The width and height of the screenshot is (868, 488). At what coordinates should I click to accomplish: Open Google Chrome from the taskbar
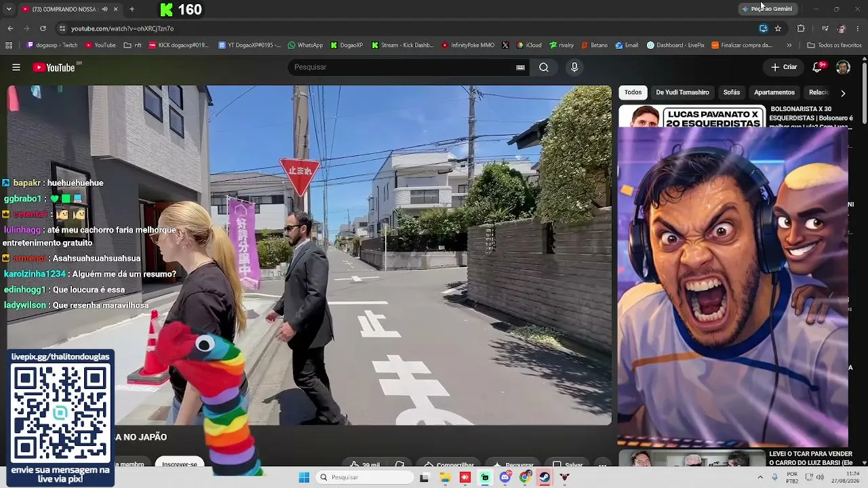click(525, 477)
